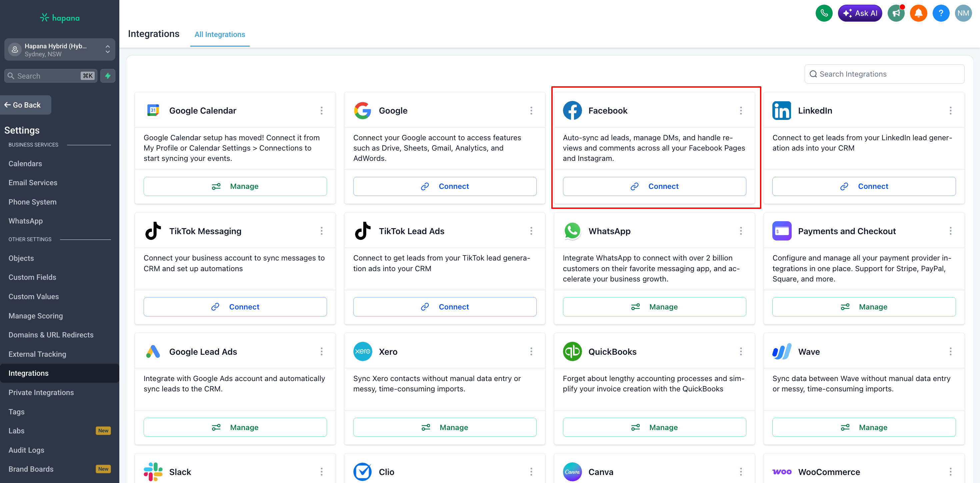Click the green phone dialer icon
The width and height of the screenshot is (980, 483).
[824, 13]
